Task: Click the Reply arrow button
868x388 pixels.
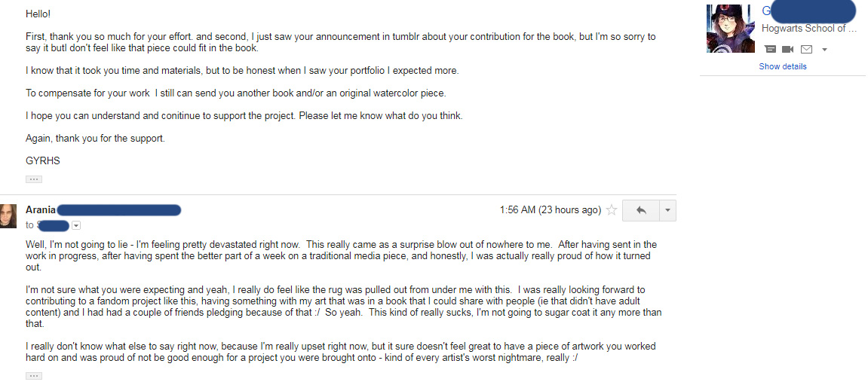Action: pos(641,210)
